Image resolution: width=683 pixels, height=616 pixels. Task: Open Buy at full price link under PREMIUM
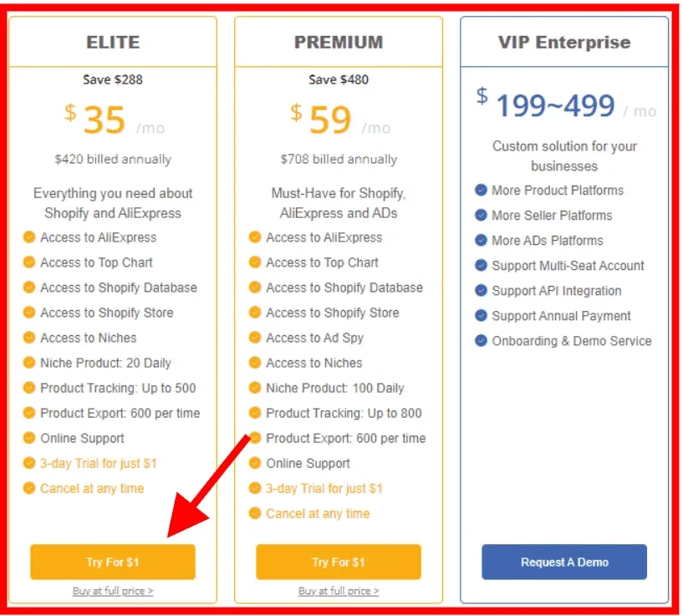point(339,591)
